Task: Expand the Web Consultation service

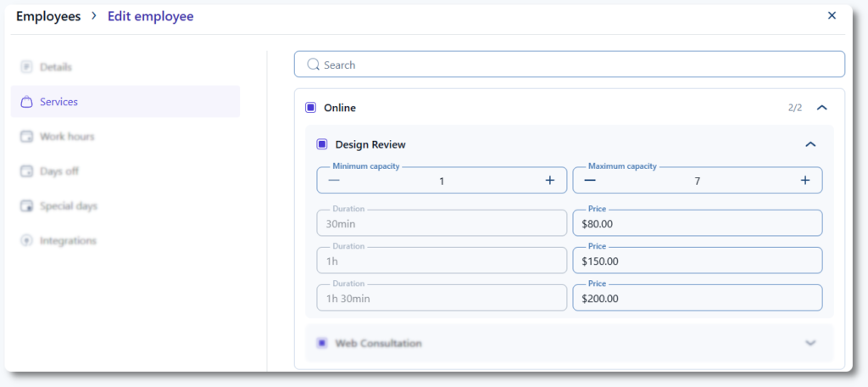Action: click(810, 343)
